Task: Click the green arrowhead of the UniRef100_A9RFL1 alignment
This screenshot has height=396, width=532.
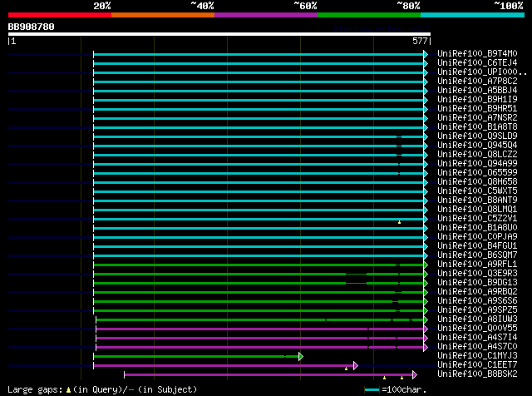Action: [x=426, y=265]
